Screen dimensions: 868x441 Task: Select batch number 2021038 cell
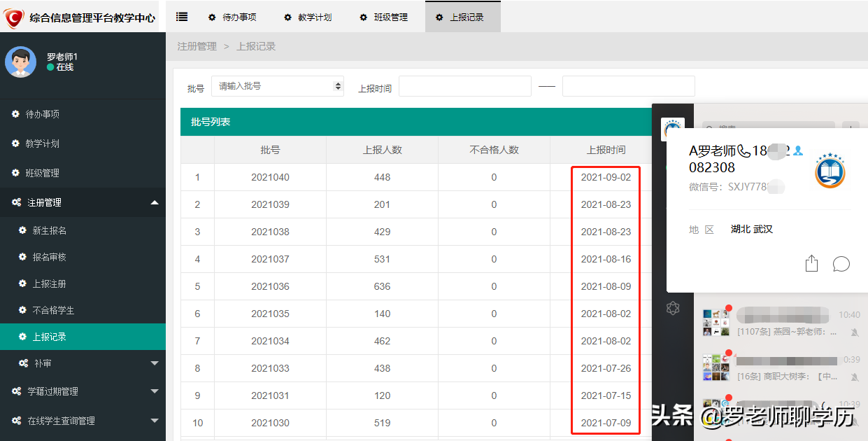pos(270,232)
